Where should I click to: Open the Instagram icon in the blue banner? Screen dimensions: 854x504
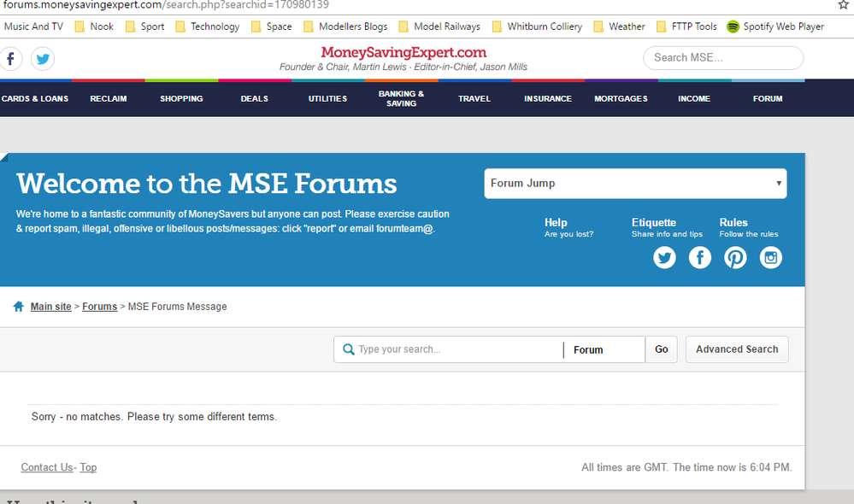pos(771,257)
